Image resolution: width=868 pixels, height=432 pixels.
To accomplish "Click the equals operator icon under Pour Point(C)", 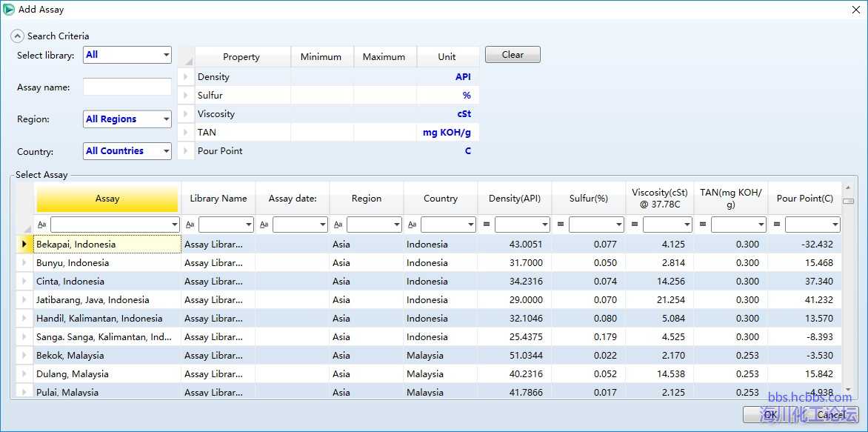I will pos(777,225).
